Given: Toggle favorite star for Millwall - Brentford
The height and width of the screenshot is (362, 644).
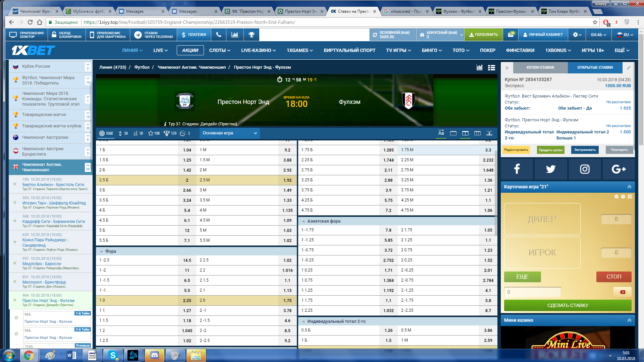Looking at the screenshot, I should click(x=15, y=282).
